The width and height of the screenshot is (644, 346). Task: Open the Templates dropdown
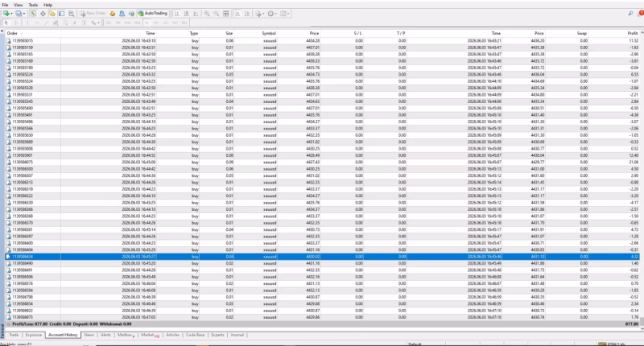[x=285, y=14]
